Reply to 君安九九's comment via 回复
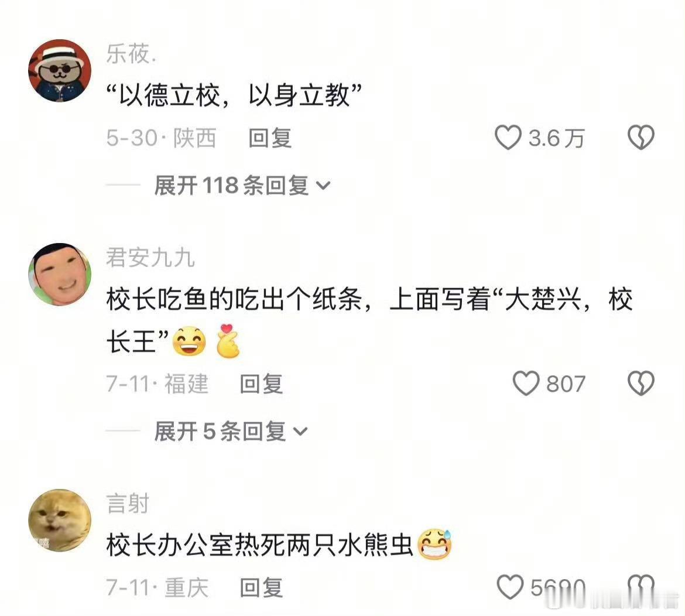Viewport: 685px width, 616px height. [x=261, y=384]
